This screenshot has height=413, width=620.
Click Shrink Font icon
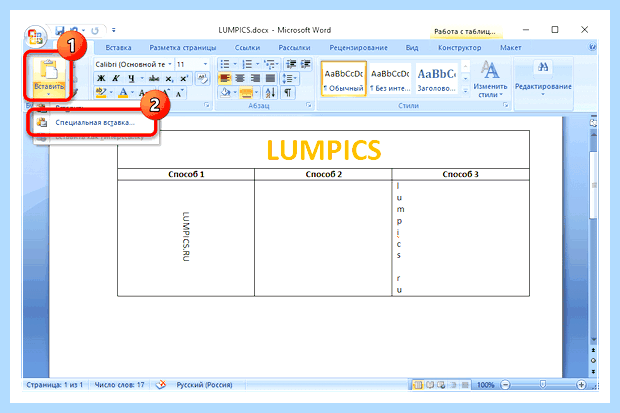pos(179,93)
